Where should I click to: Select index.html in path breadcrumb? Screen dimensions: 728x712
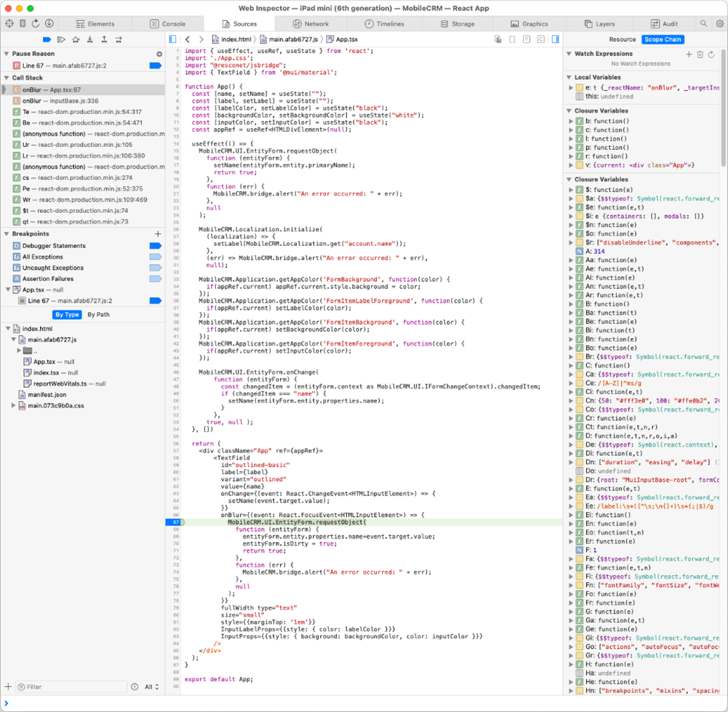pos(231,39)
